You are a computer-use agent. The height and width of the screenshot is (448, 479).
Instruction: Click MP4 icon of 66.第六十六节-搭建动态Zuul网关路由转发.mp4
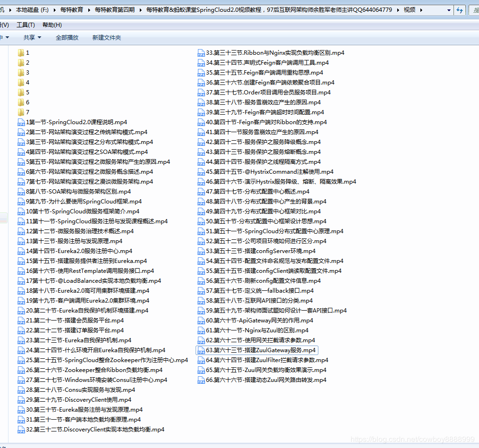[201, 380]
